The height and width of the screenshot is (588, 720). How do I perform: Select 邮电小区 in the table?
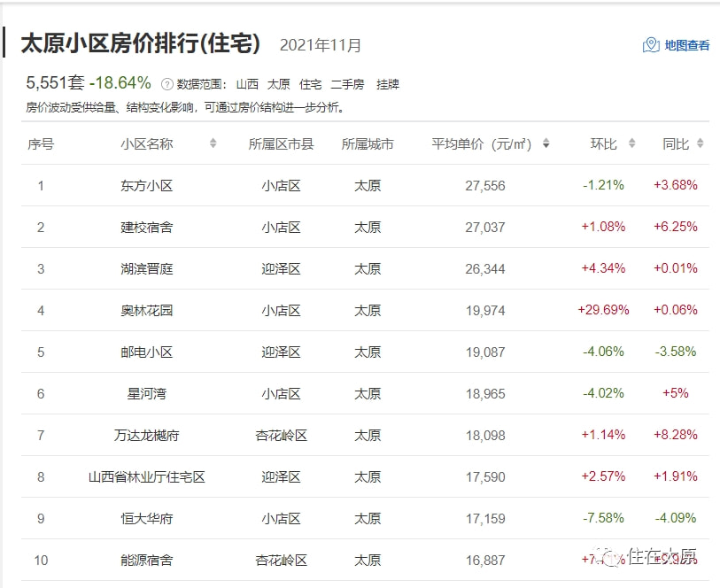click(x=147, y=352)
